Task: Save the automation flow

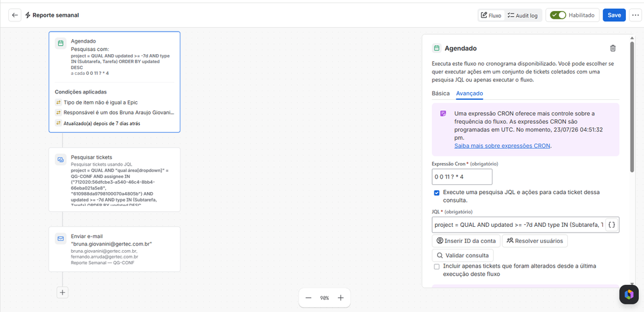Action: click(x=614, y=15)
